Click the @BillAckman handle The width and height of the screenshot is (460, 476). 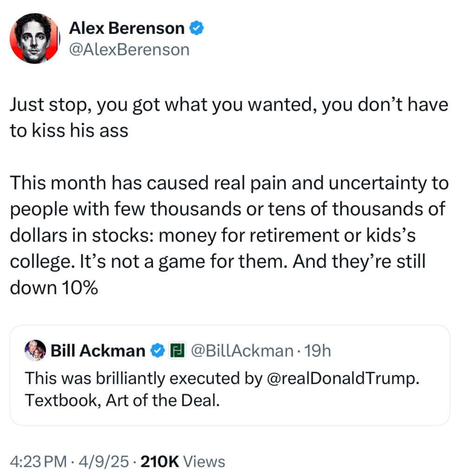(x=242, y=350)
